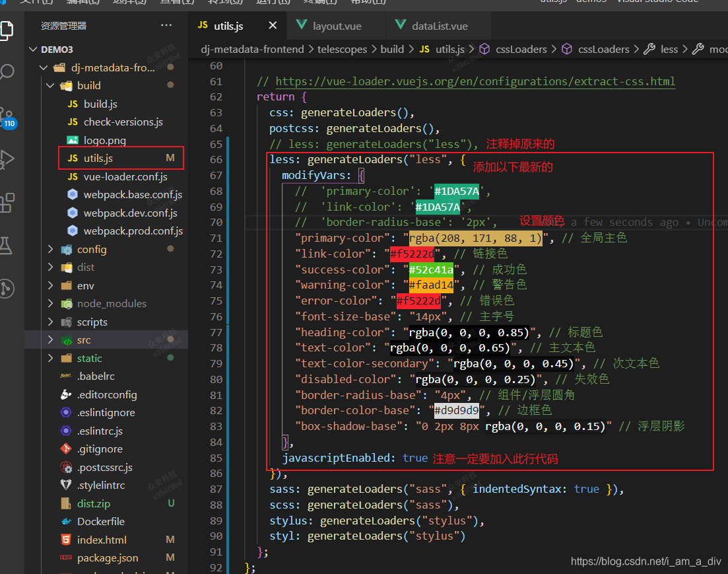Viewport: 728px width, 574px height.
Task: Click the #faad14 warning-color swatch
Action: pyautogui.click(x=431, y=285)
